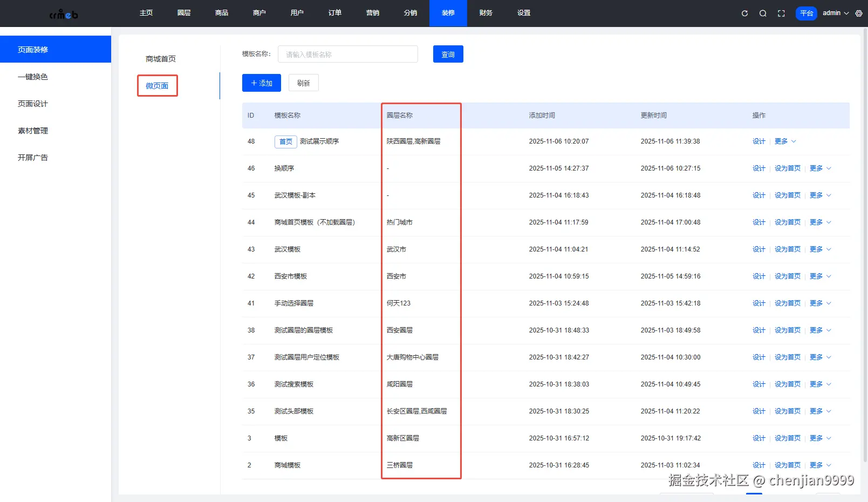Click the 刷新 button
This screenshot has width=868, height=502.
pos(304,83)
